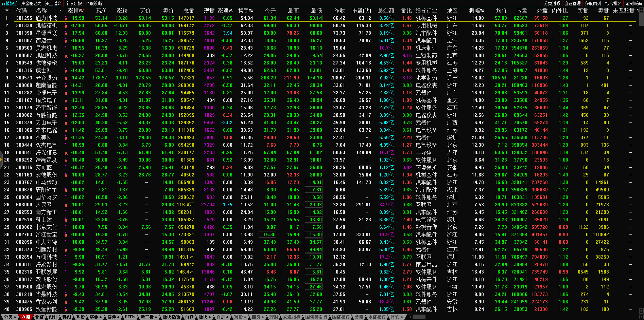The image size is (644, 320).
Task: Expand the 板块 bottom tab menu
Action: click(x=205, y=317)
